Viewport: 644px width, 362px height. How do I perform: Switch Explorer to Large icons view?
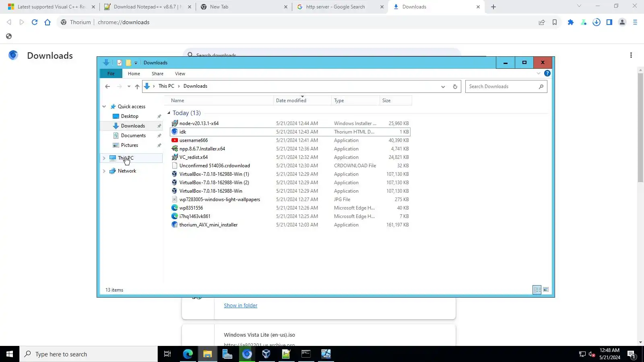coord(546,290)
